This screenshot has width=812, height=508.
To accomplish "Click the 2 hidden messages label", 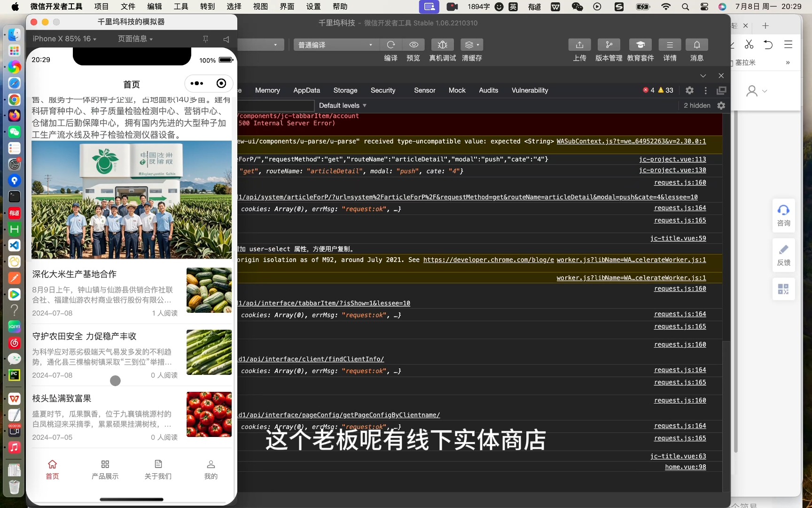I will click(697, 105).
